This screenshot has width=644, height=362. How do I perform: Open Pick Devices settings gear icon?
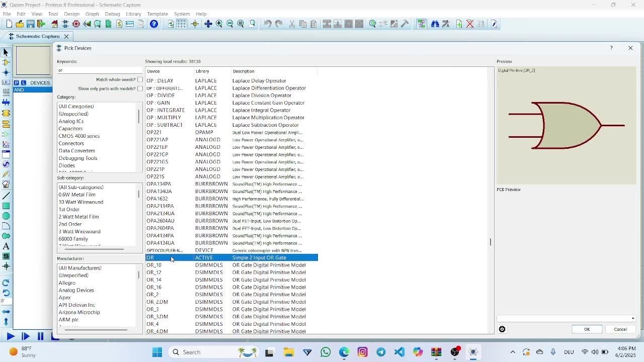[502, 329]
